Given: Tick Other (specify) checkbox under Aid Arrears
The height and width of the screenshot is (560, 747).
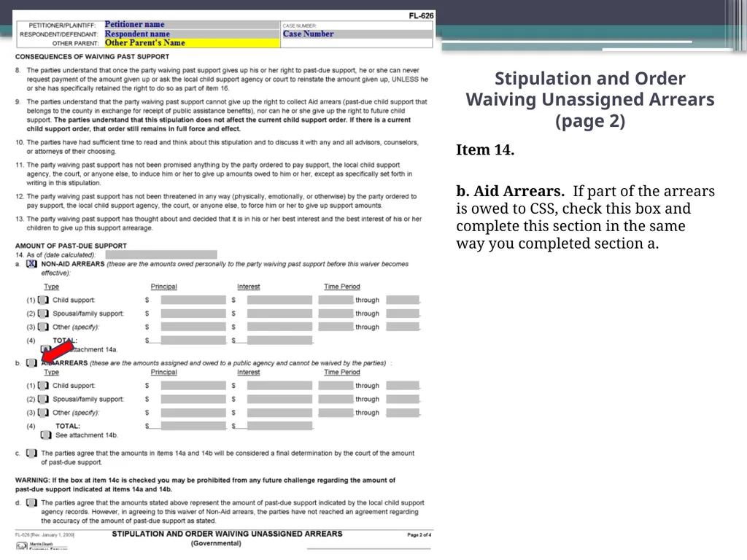Looking at the screenshot, I should pyautogui.click(x=43, y=413).
